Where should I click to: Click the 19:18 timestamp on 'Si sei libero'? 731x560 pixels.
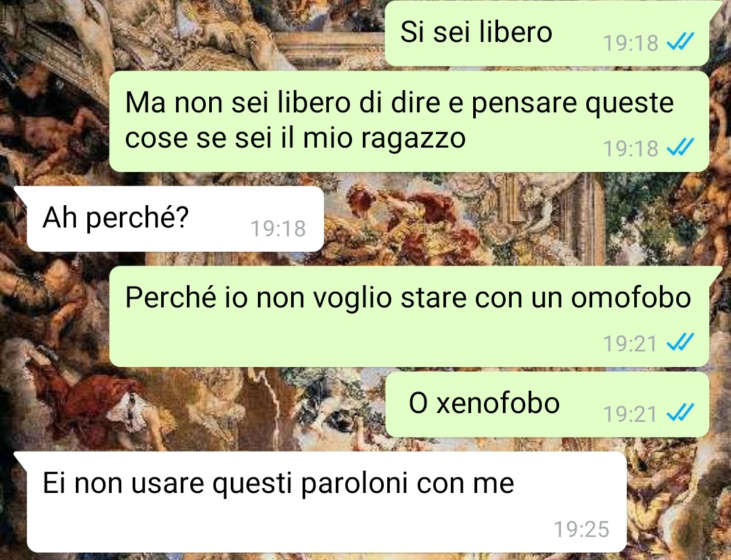click(631, 43)
